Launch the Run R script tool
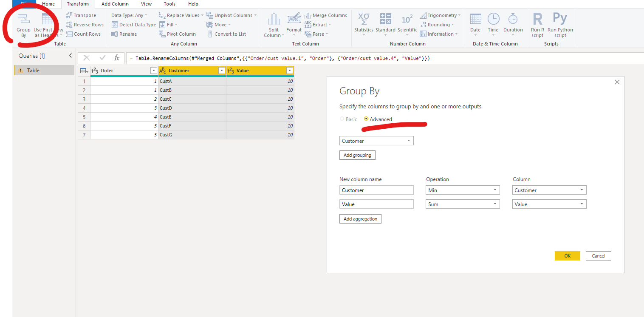 coord(537,25)
